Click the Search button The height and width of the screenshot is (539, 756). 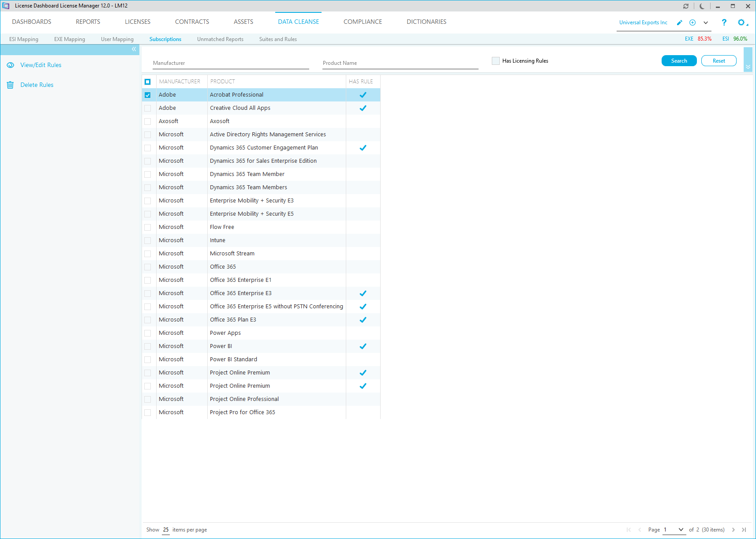coord(679,61)
